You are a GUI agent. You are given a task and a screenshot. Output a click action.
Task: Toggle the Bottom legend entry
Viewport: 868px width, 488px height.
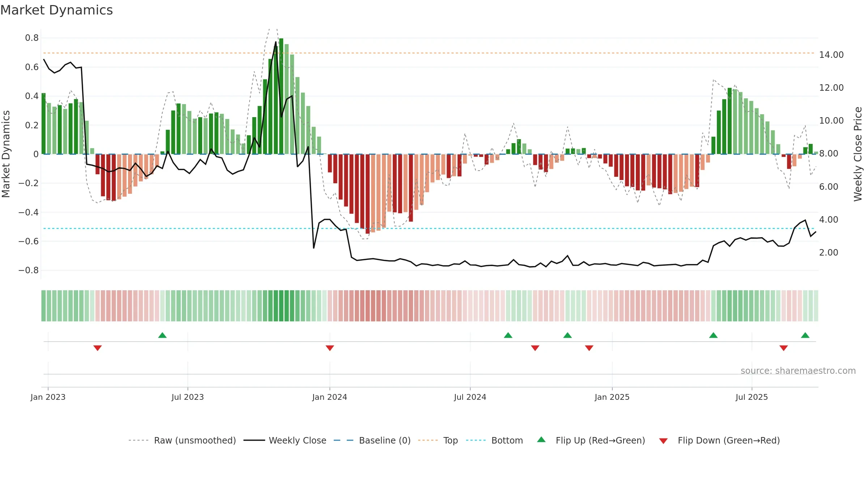point(494,440)
